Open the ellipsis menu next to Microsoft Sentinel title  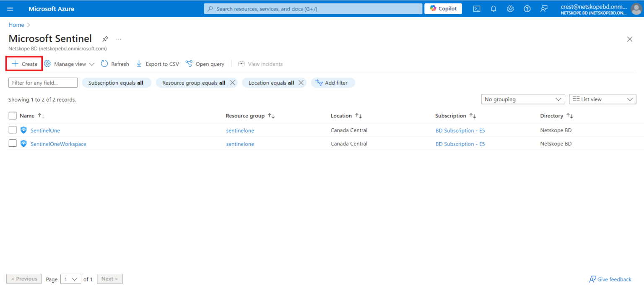click(x=119, y=39)
